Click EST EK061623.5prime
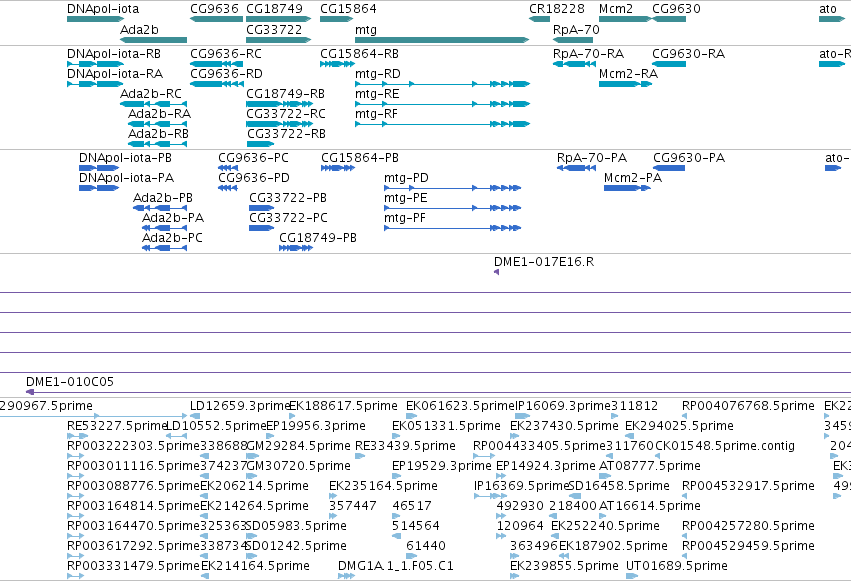Viewport: 851px width, 581px height. 410,416
